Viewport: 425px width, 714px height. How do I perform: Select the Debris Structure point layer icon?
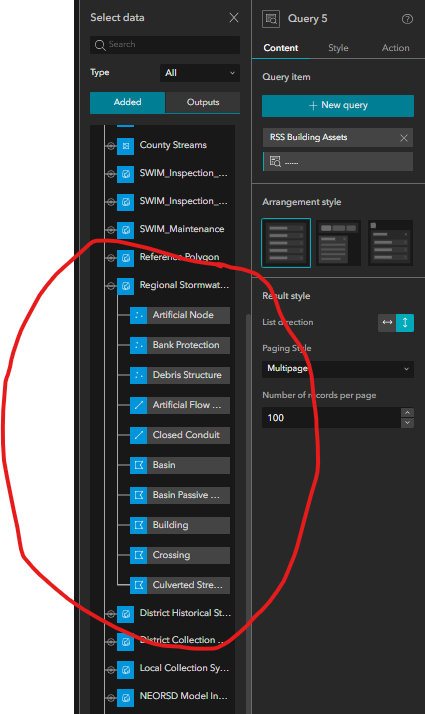point(138,375)
